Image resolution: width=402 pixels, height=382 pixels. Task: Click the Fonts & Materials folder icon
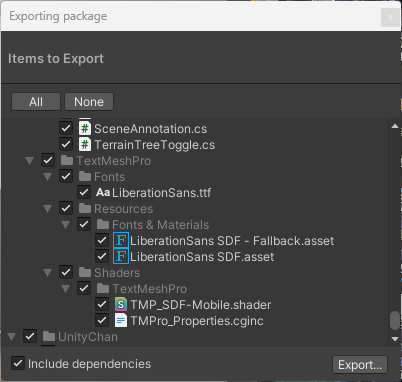tap(103, 224)
